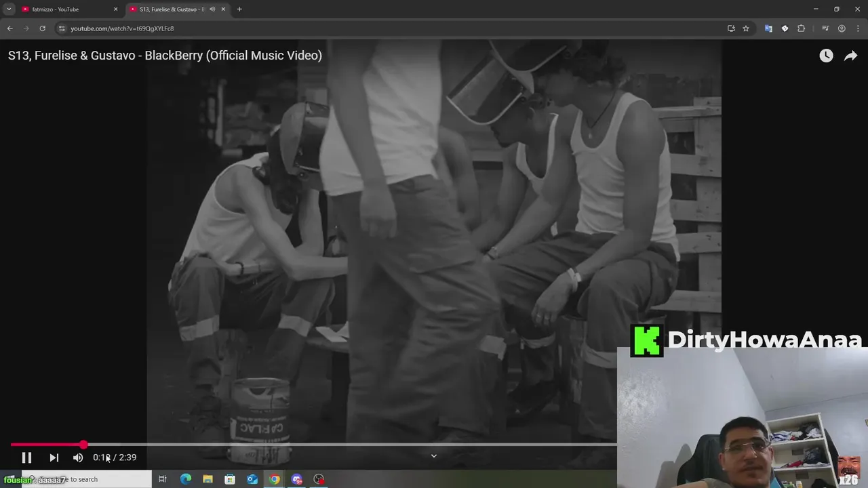This screenshot has height=488, width=868.
Task: Expand the chevron below the video player
Action: point(434,455)
